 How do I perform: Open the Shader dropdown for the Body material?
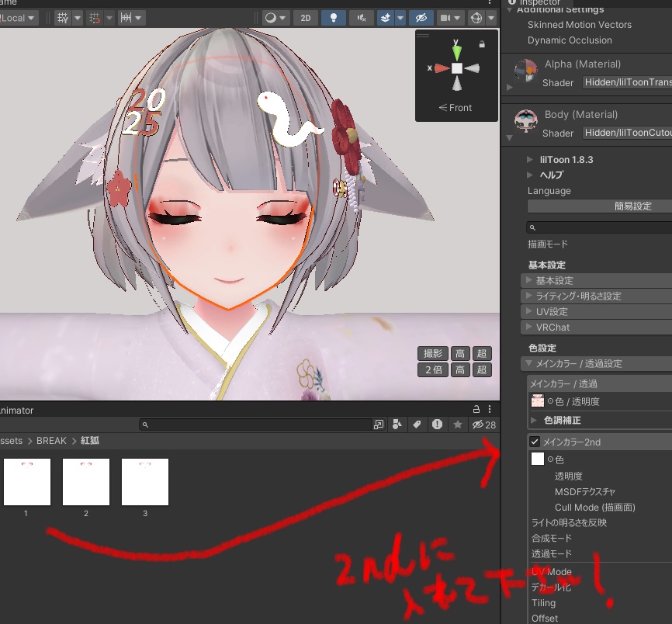[x=627, y=133]
